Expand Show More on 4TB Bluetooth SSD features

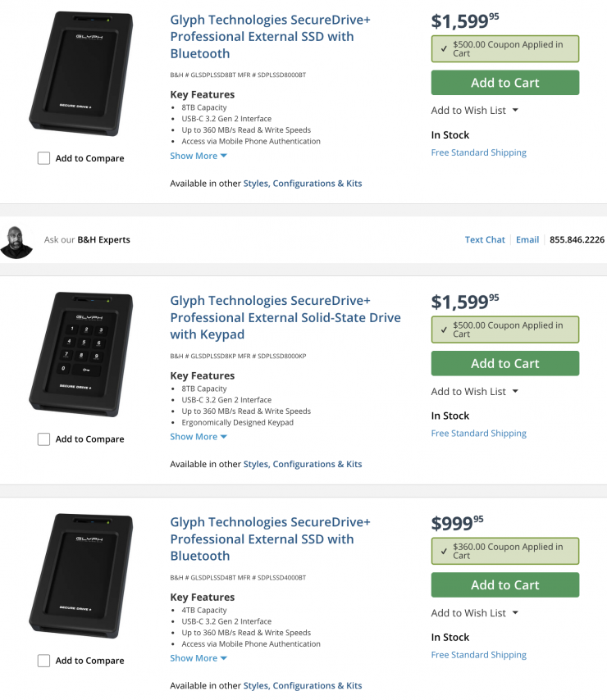coord(199,658)
